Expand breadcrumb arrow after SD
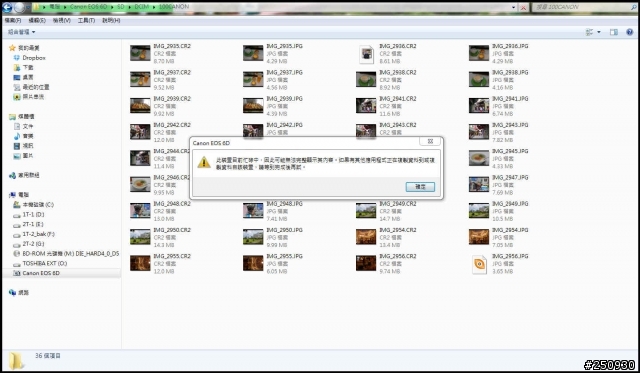This screenshot has width=640, height=373. coord(129,7)
